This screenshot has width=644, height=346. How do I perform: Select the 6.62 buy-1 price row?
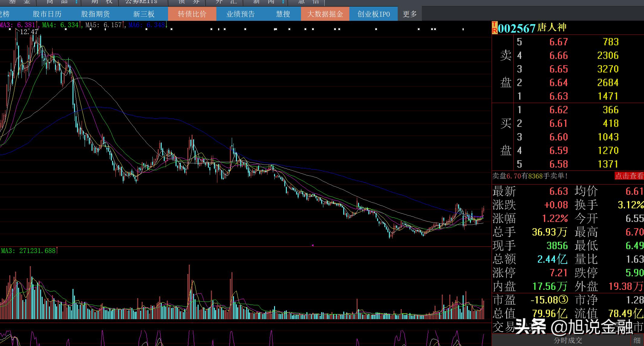558,110
